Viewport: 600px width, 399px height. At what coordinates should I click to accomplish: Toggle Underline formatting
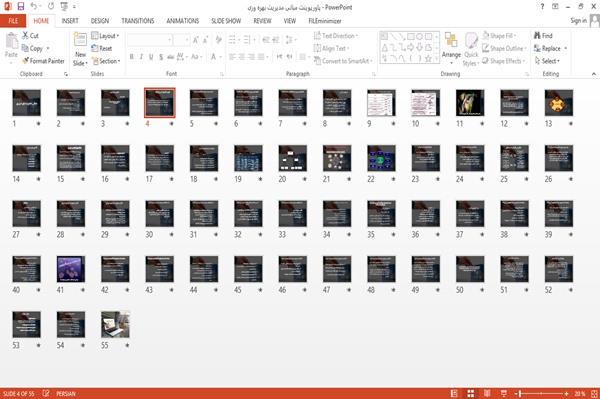[x=151, y=57]
